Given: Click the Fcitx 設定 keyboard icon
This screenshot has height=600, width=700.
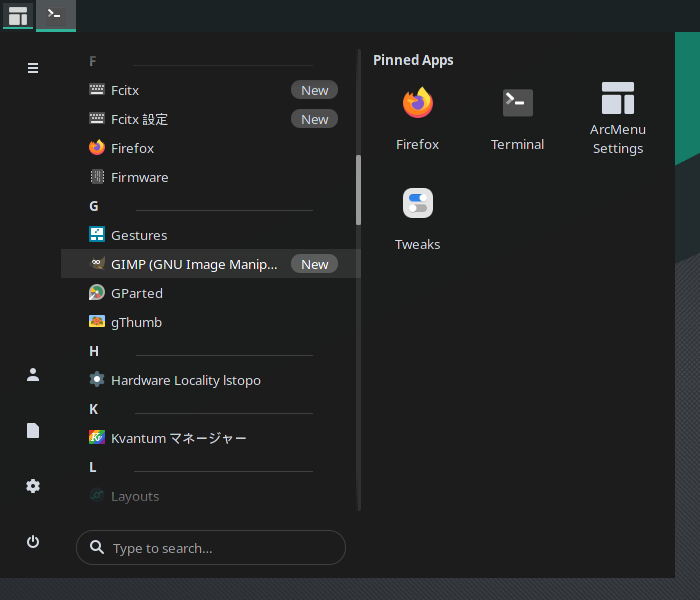Looking at the screenshot, I should (x=97, y=119).
